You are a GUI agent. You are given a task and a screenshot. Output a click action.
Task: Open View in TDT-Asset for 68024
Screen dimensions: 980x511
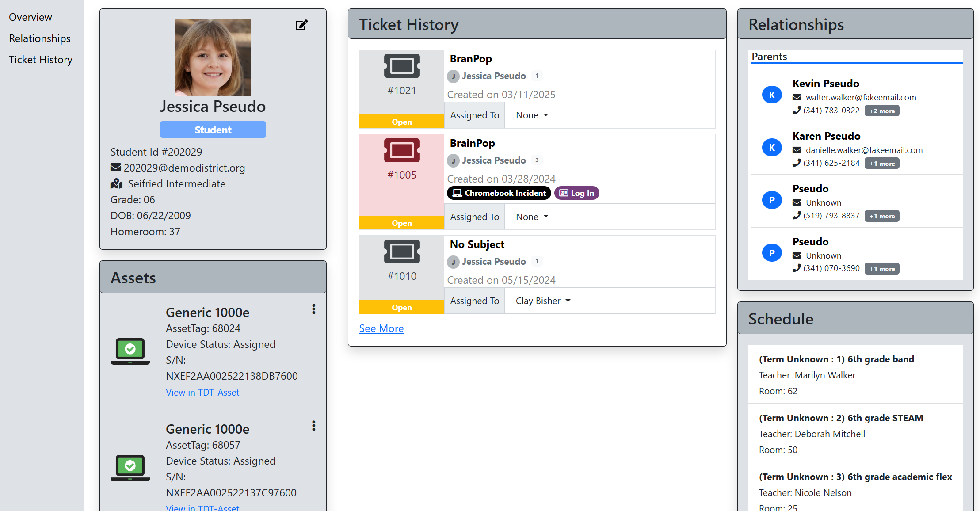click(x=202, y=392)
